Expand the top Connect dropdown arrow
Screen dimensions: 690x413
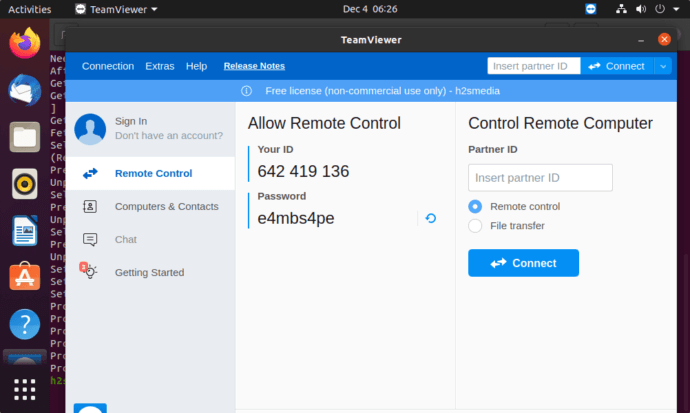(663, 66)
